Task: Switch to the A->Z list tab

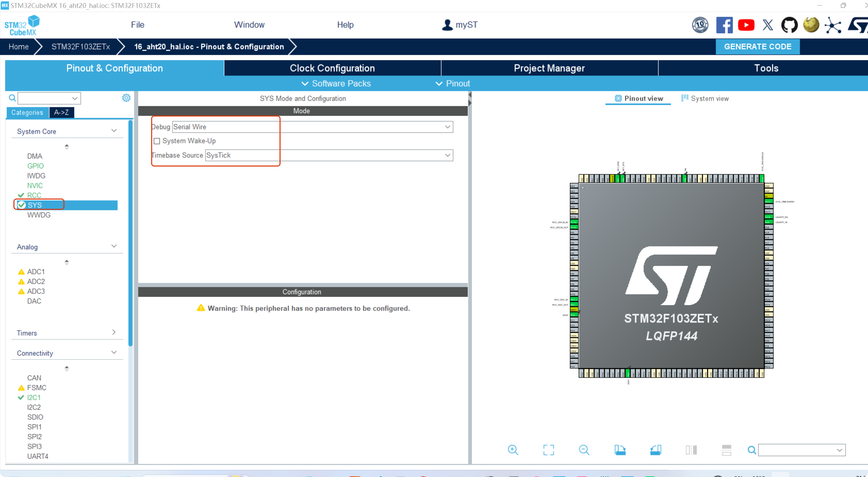Action: [62, 112]
